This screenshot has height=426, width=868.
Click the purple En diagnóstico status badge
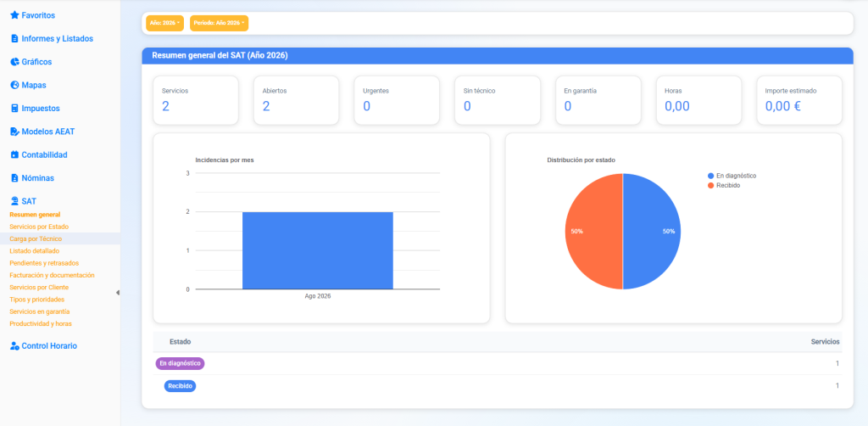(x=180, y=363)
